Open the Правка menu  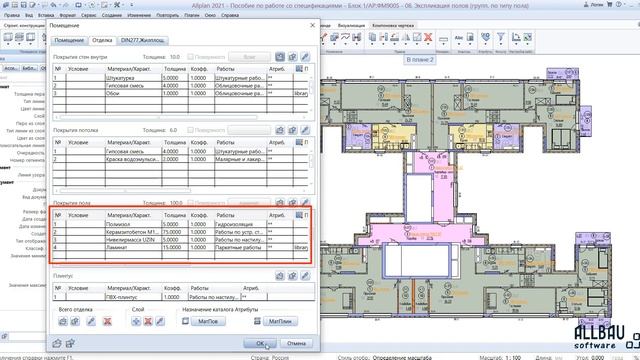click(12, 15)
